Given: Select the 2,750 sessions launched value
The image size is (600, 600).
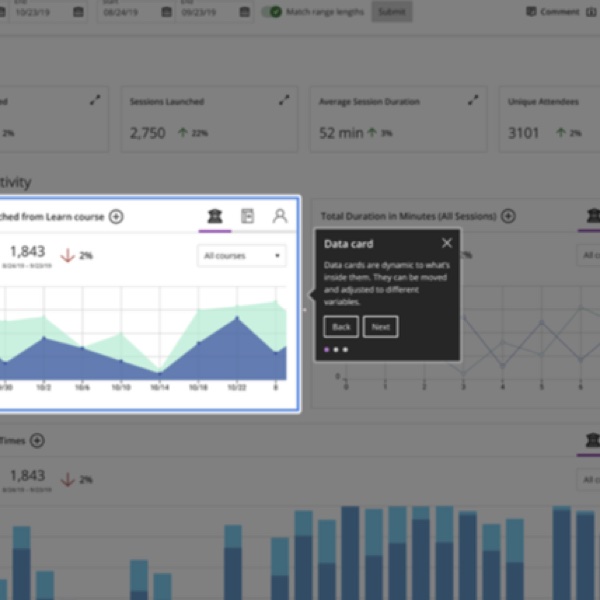Looking at the screenshot, I should click(x=147, y=133).
